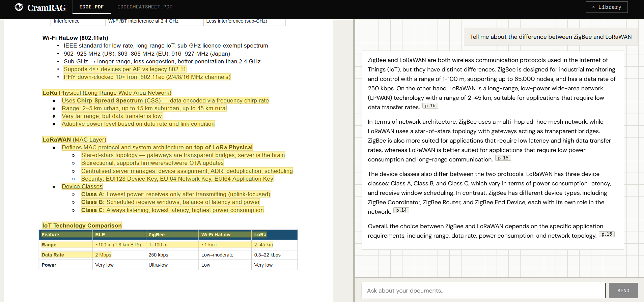Focus the Ask about your documents field

coord(483,291)
